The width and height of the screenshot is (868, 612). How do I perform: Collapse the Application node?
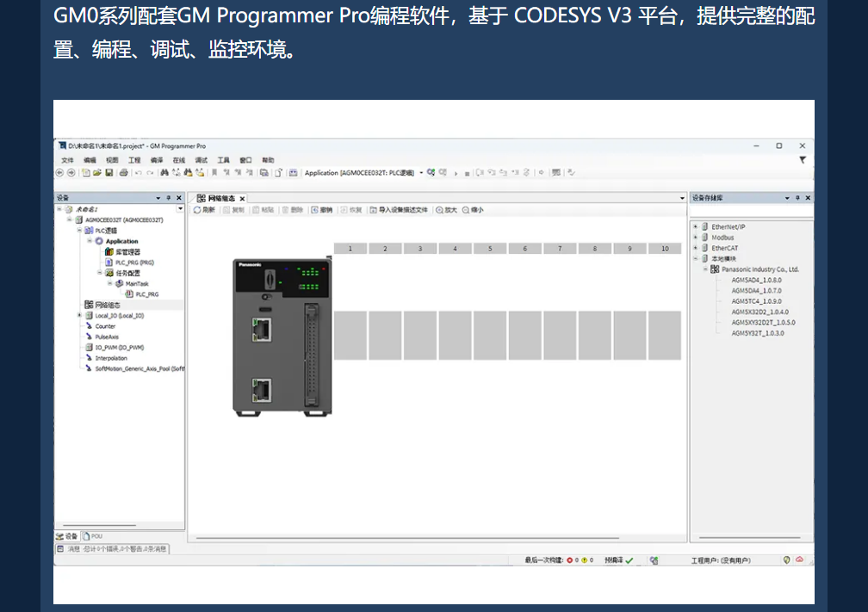pyautogui.click(x=90, y=241)
